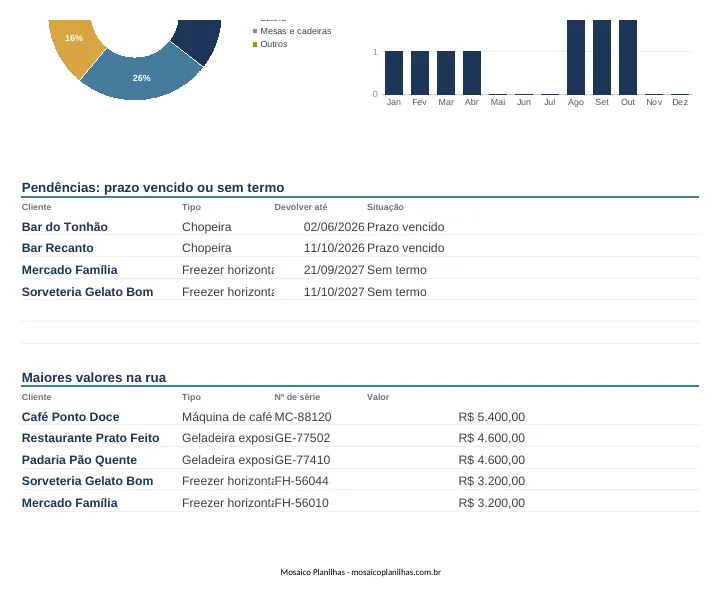Viewport: 719px width, 597px height.
Task: Click Sem termo in the 11/10/2027 row
Action: click(397, 292)
